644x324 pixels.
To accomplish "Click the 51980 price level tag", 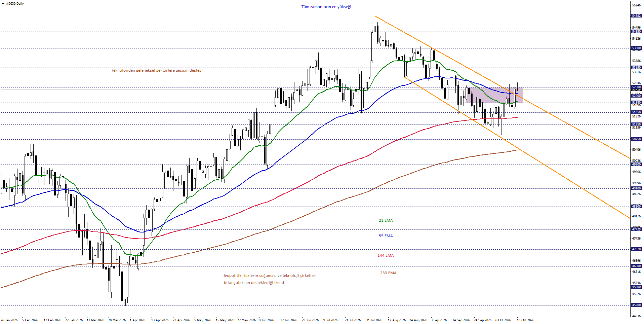I will pyautogui.click(x=637, y=103).
